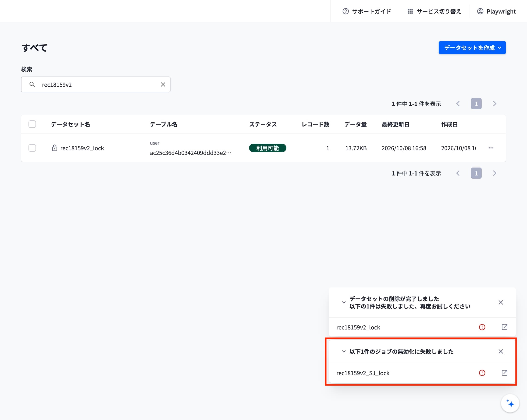Open the rec18159v2_lock dataset name in table
This screenshot has width=527, height=420.
tap(82, 148)
